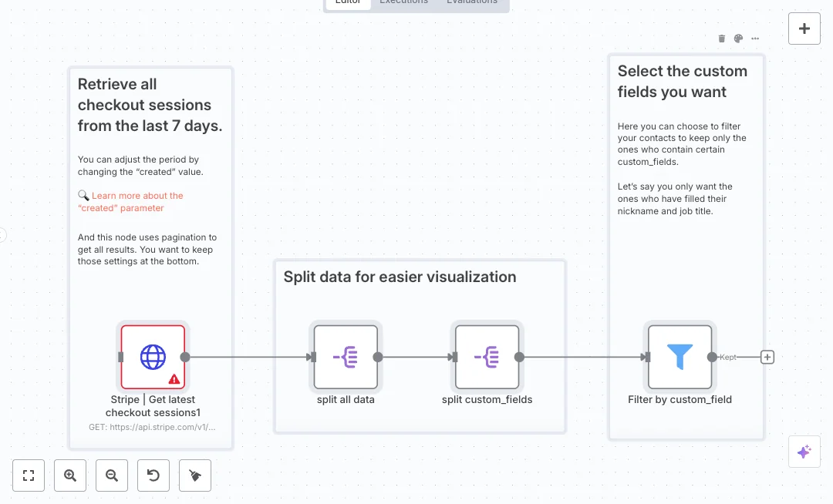The height and width of the screenshot is (504, 833).
Task: Reset the canvas zoom level
Action: tap(153, 475)
